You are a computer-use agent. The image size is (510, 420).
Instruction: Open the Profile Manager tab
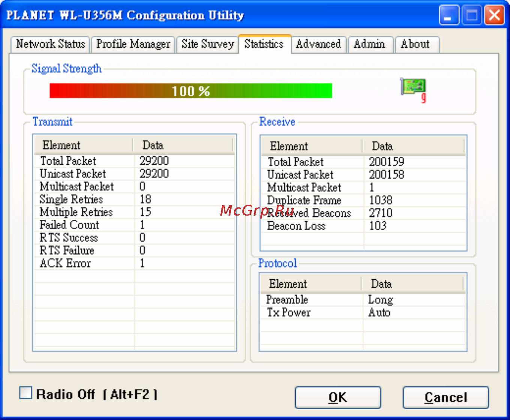pos(133,44)
